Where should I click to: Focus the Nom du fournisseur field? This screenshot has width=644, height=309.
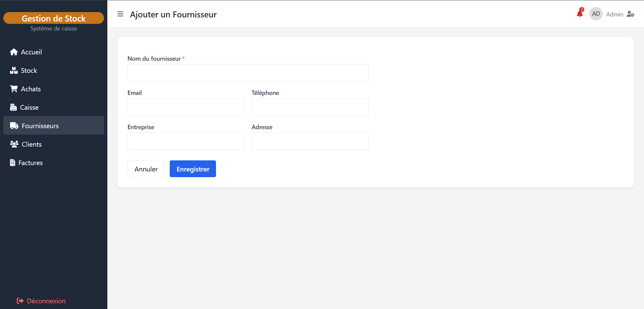(x=248, y=73)
